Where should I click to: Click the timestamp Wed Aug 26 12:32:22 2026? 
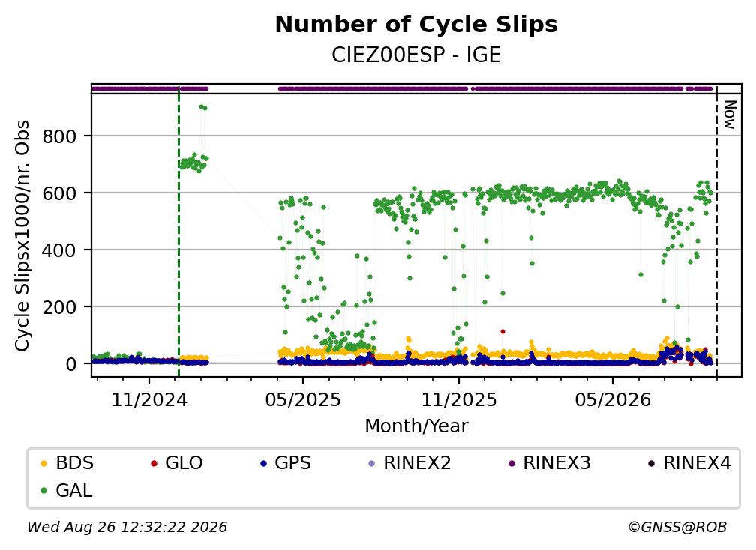click(127, 528)
